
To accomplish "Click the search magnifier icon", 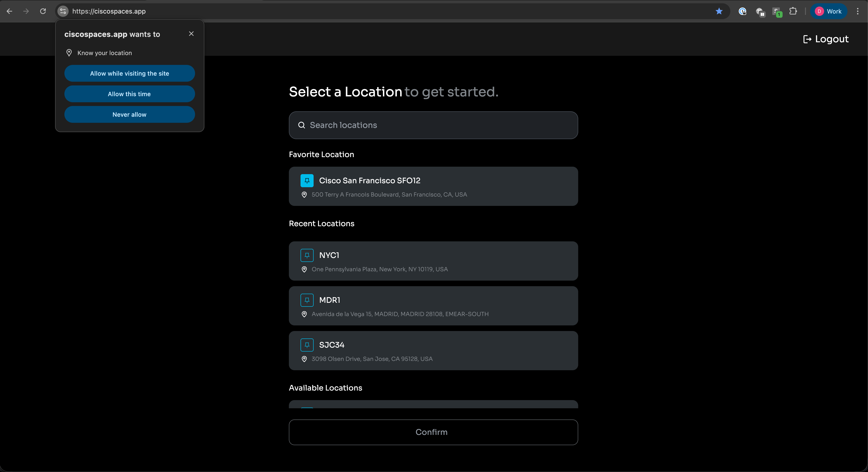I will (x=301, y=125).
